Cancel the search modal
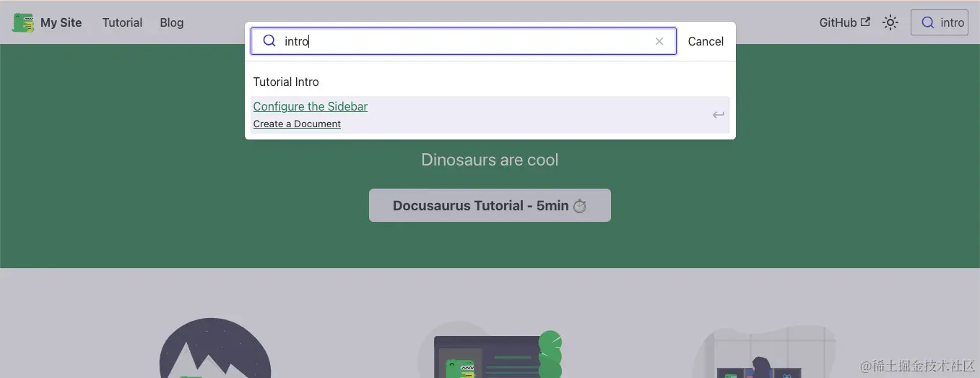The width and height of the screenshot is (980, 378). point(706,41)
